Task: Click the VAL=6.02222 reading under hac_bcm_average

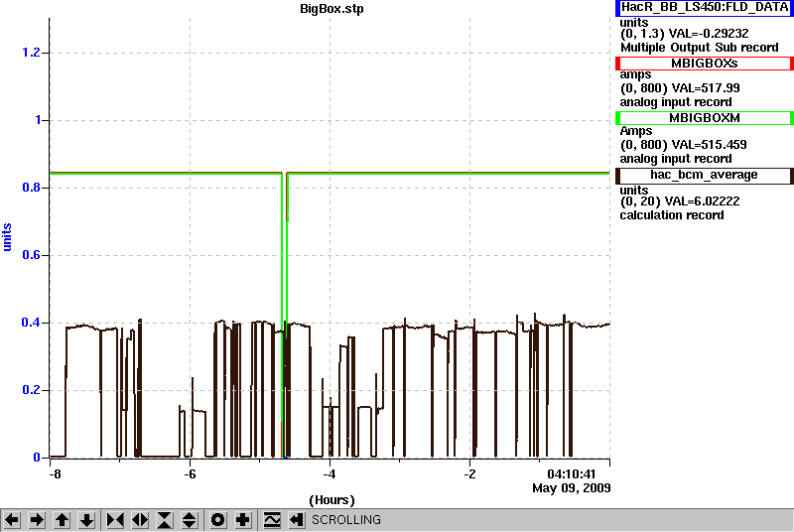Action: click(x=704, y=201)
